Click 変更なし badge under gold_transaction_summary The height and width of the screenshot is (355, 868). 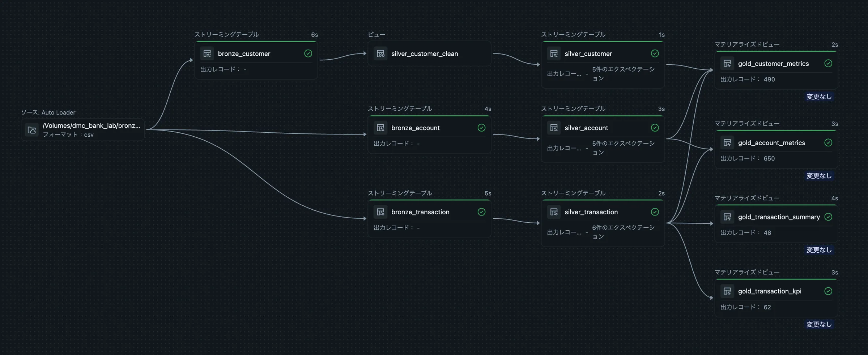pyautogui.click(x=819, y=250)
